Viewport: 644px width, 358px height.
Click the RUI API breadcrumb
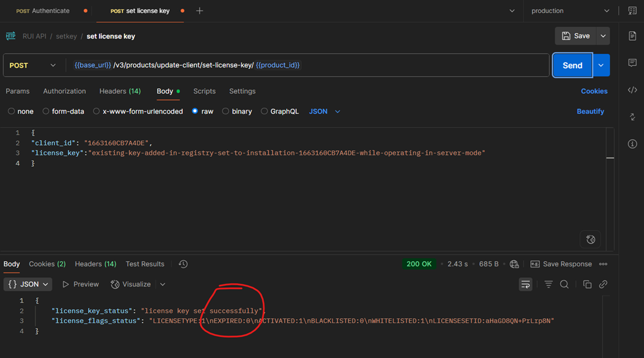(35, 36)
